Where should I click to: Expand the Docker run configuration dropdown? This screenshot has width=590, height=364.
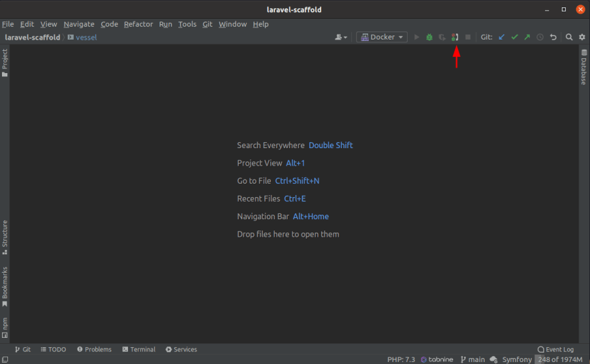coord(382,38)
